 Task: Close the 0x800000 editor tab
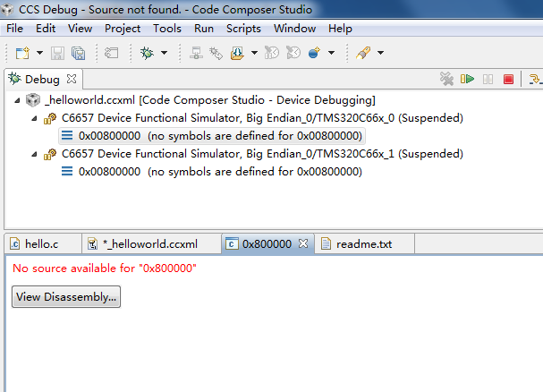coord(303,243)
